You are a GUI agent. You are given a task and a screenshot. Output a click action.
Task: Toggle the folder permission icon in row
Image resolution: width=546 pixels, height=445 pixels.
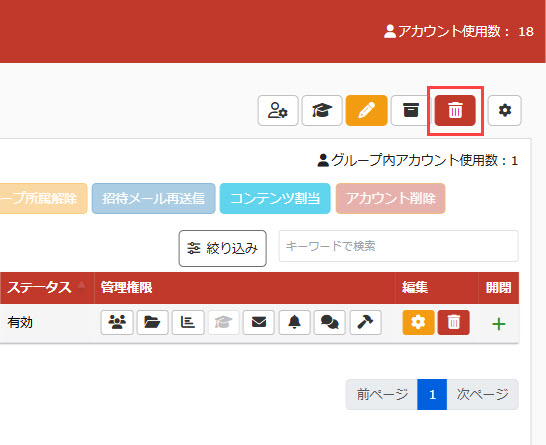(x=152, y=322)
